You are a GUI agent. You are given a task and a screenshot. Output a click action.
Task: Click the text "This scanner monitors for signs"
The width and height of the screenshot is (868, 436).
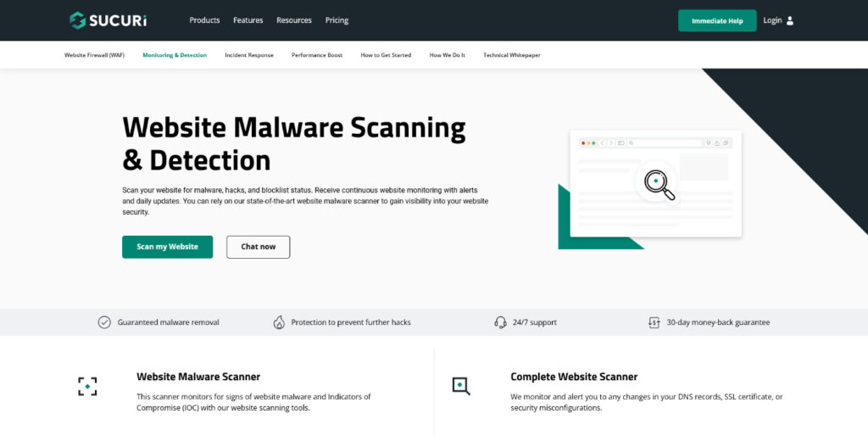point(253,402)
